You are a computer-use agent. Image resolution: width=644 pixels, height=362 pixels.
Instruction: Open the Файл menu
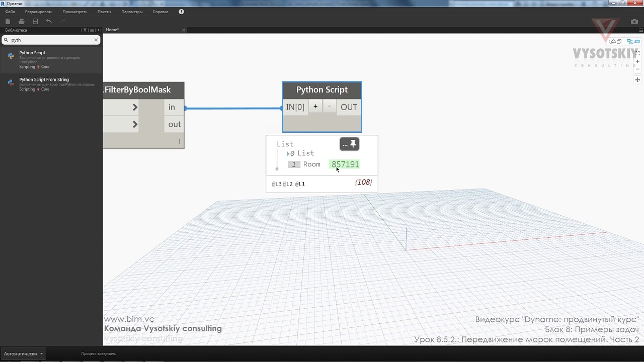point(10,12)
